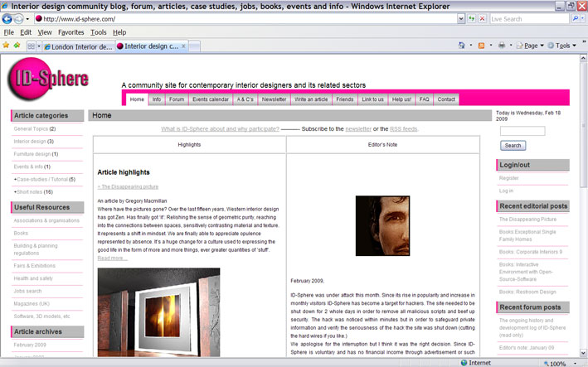Click the browser Back arrow button
This screenshot has width=588, height=367.
point(7,19)
